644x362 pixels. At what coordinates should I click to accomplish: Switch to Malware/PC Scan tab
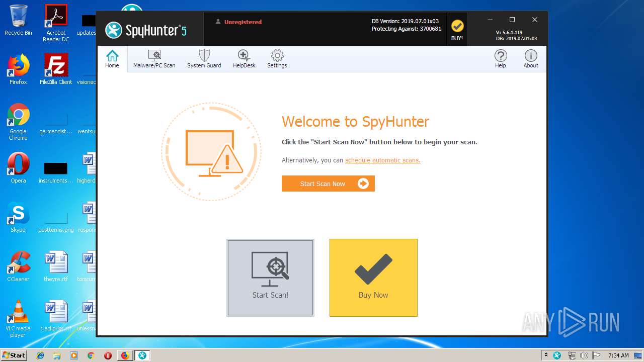tap(154, 59)
